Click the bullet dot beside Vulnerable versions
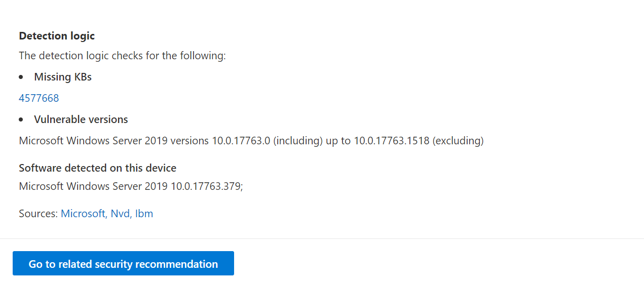Image resolution: width=644 pixels, height=282 pixels. 21,120
